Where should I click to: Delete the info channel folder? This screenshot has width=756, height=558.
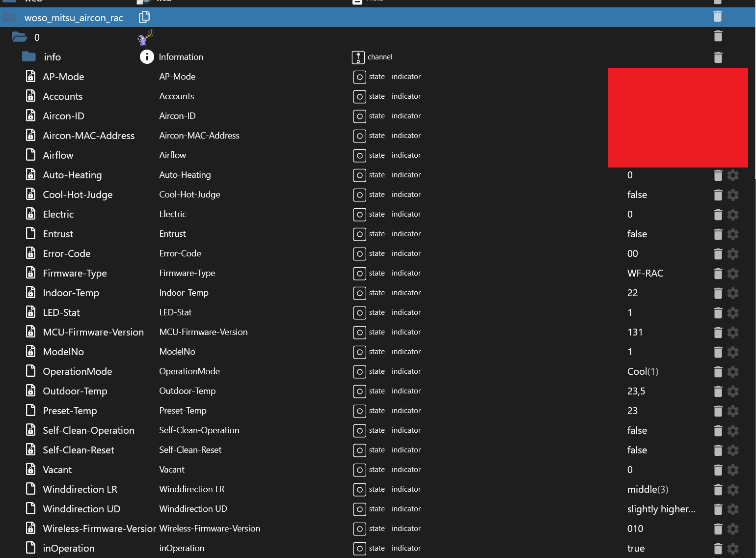click(718, 57)
